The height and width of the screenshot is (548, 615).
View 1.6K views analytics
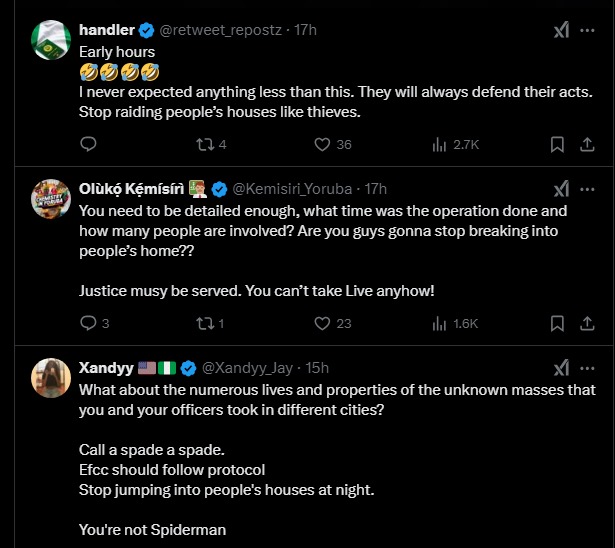[x=439, y=323]
